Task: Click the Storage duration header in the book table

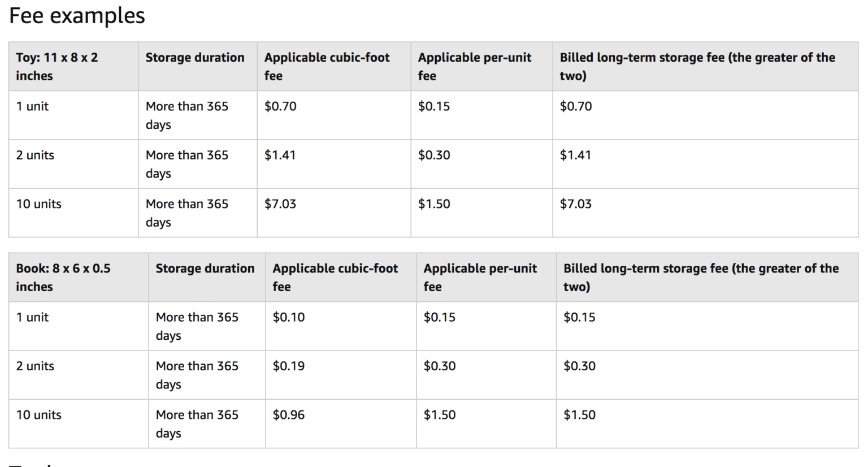Action: coord(205,268)
